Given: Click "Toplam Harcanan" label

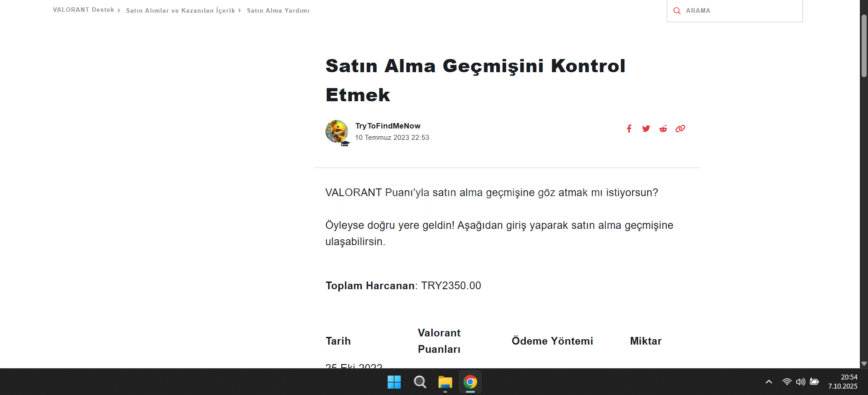Looking at the screenshot, I should click(x=370, y=286).
